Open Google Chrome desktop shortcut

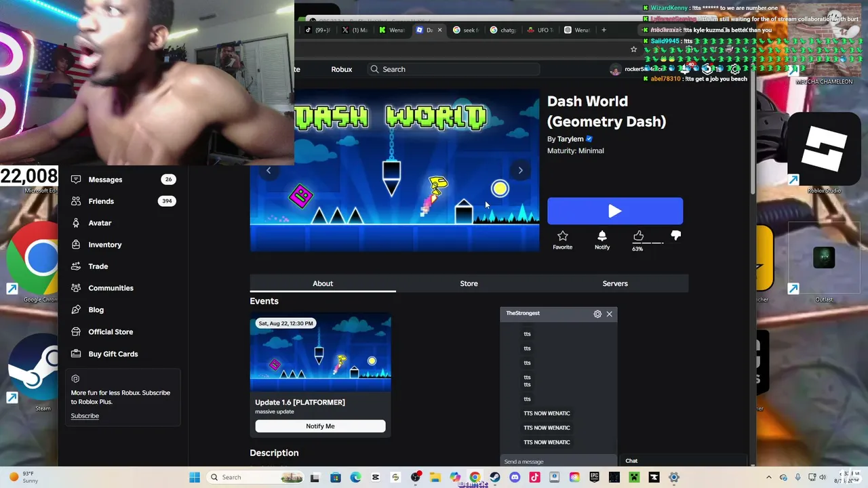tap(39, 263)
